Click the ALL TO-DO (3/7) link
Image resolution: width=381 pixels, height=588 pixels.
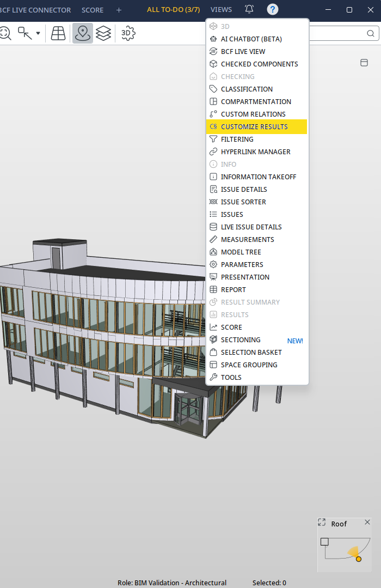(x=174, y=10)
